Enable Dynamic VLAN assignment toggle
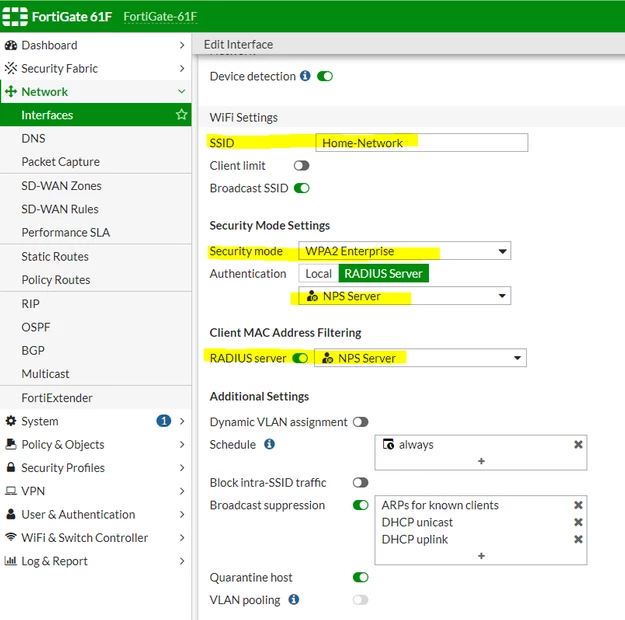This screenshot has height=620, width=625. click(360, 422)
